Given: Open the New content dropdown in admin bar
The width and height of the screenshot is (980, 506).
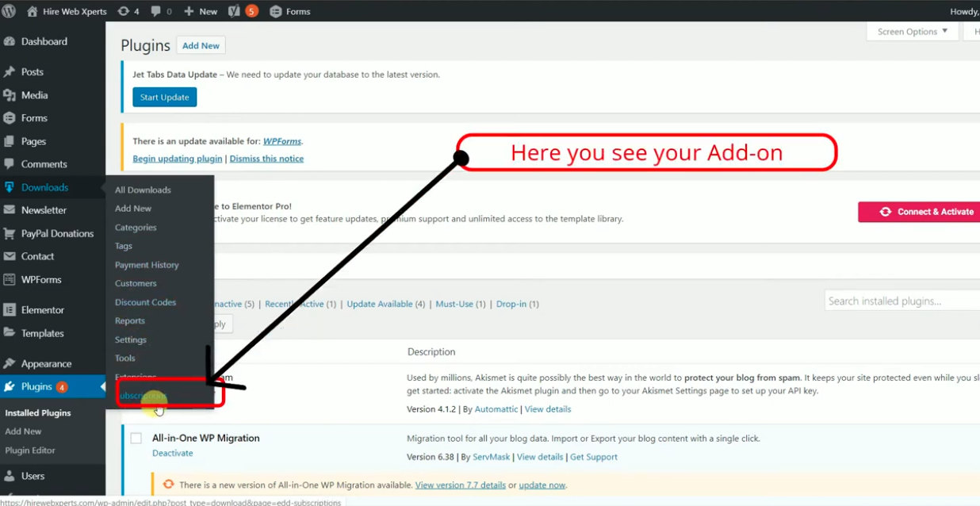Looking at the screenshot, I should [201, 11].
